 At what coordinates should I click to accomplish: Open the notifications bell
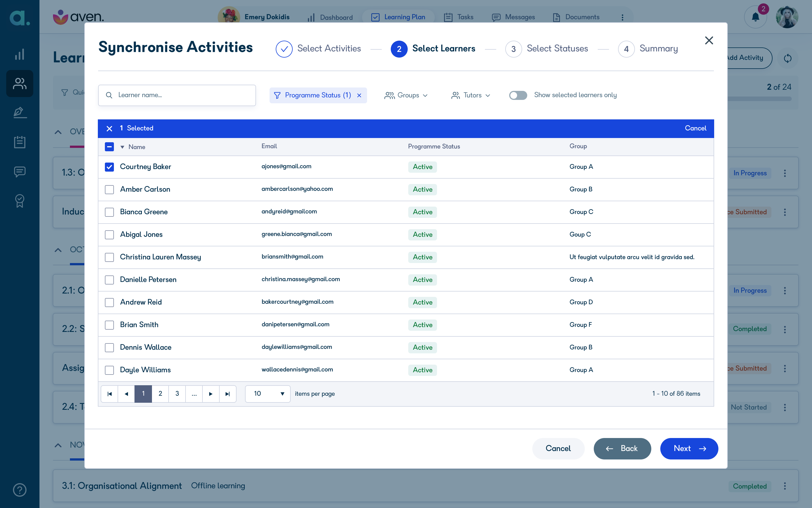(755, 17)
